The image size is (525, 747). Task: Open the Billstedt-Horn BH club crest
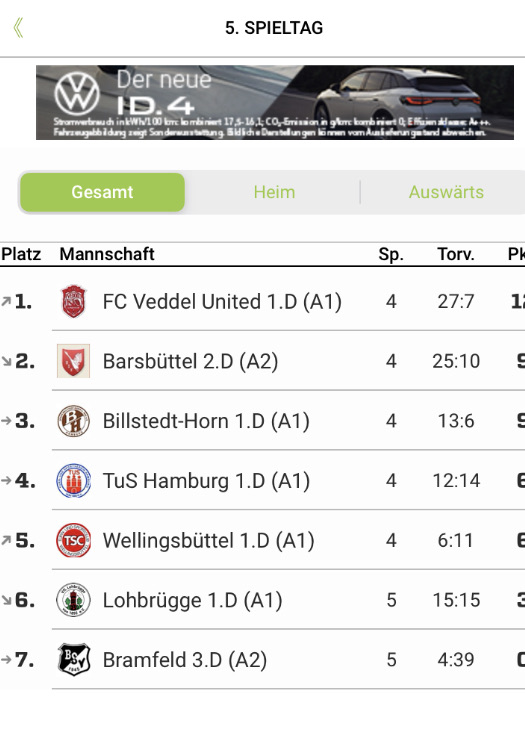tap(73, 421)
